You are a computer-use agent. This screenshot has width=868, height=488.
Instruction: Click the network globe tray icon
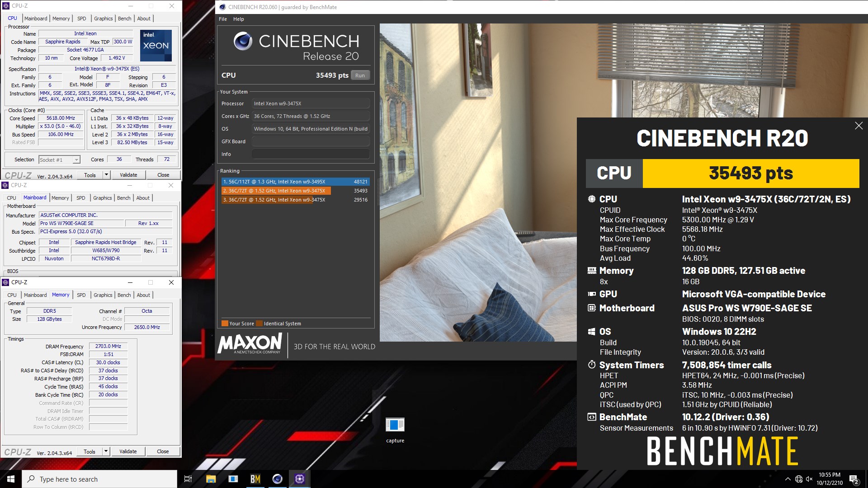(x=798, y=479)
